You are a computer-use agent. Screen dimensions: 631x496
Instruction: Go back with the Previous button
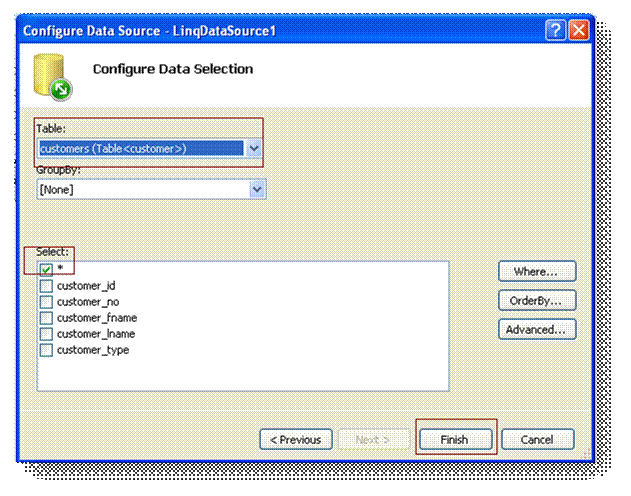pyautogui.click(x=296, y=439)
